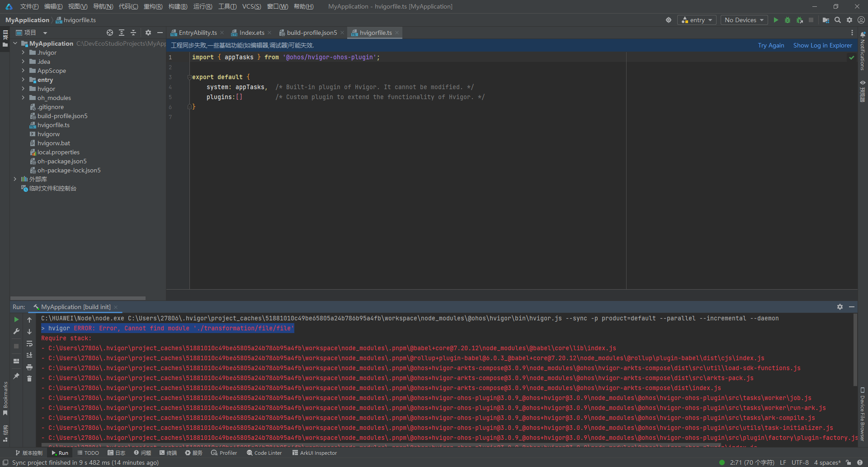This screenshot has height=467, width=868.
Task: Run the app with the green play icon
Action: coord(776,20)
